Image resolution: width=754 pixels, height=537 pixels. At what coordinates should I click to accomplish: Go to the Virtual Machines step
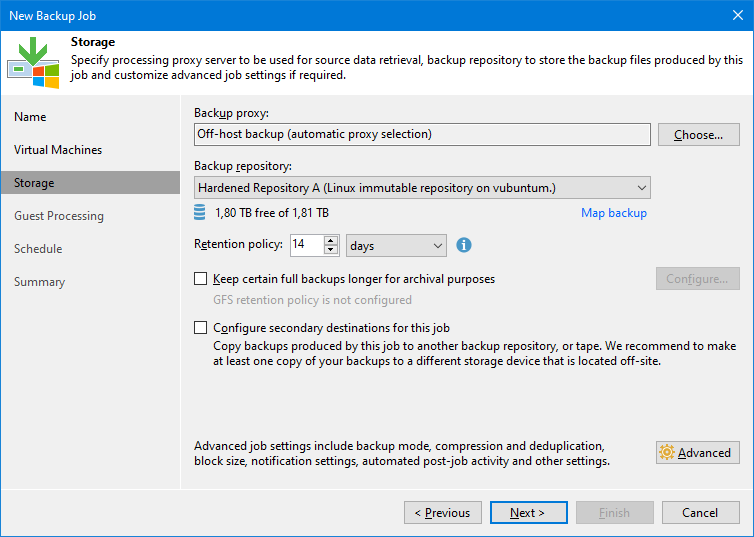point(58,150)
